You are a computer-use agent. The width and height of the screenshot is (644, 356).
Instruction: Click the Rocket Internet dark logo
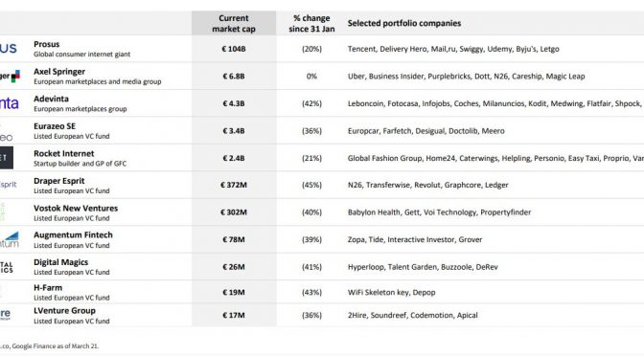point(7,158)
